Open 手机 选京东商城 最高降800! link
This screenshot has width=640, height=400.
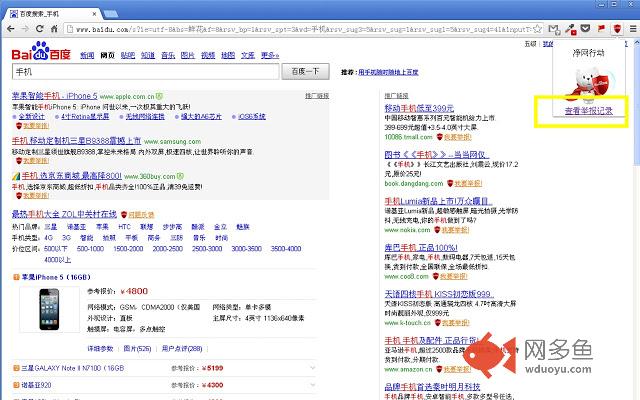[71, 176]
